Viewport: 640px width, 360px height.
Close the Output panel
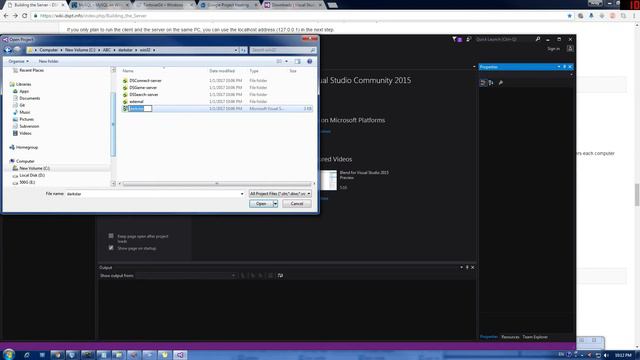[473, 267]
